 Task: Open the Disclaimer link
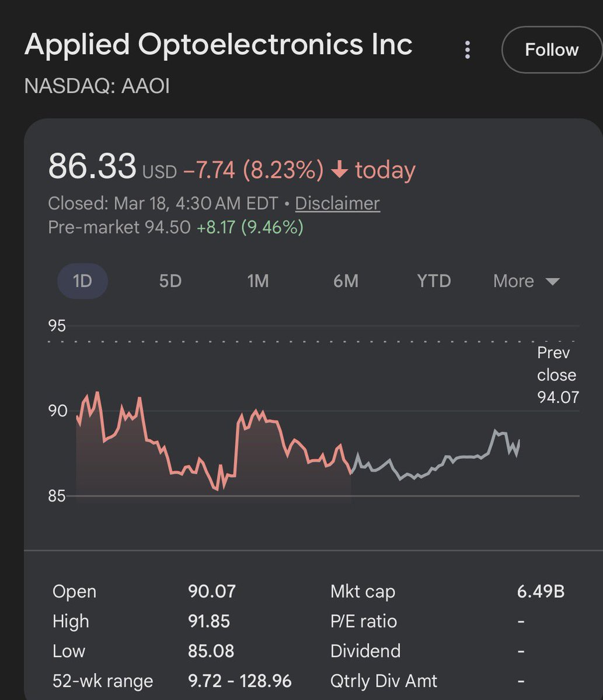337,203
